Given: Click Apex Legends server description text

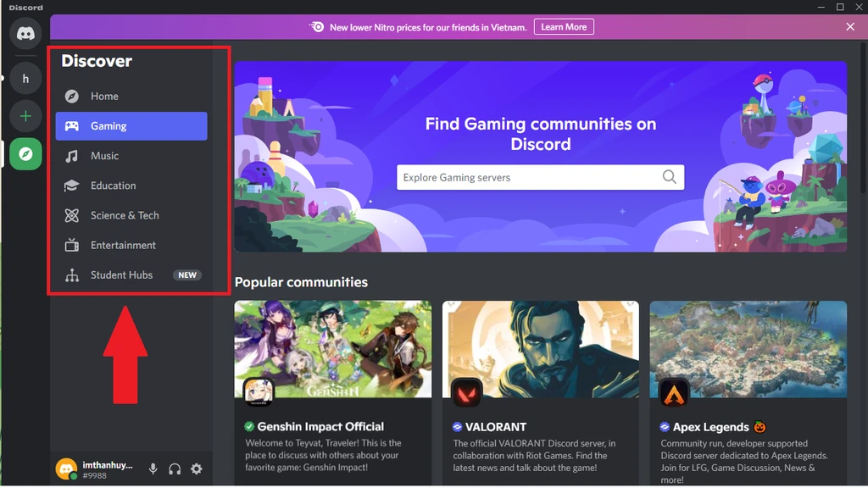Looking at the screenshot, I should pyautogui.click(x=744, y=462).
